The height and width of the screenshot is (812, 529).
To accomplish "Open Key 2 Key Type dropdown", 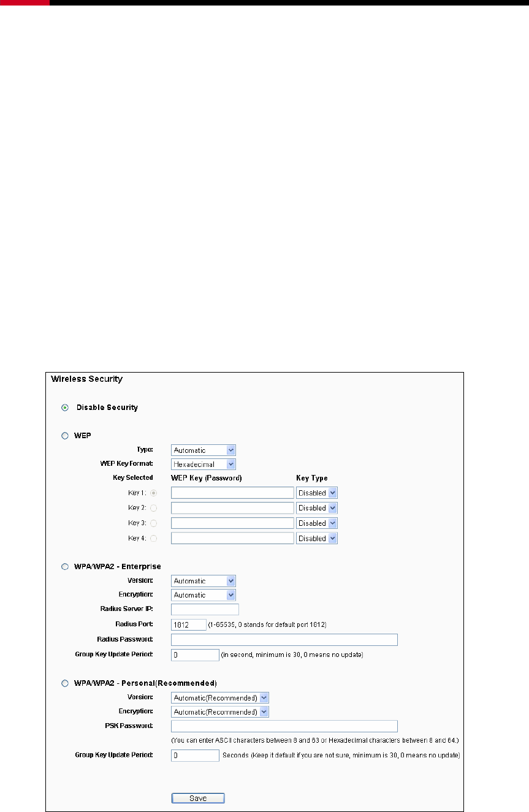I will pyautogui.click(x=317, y=508).
